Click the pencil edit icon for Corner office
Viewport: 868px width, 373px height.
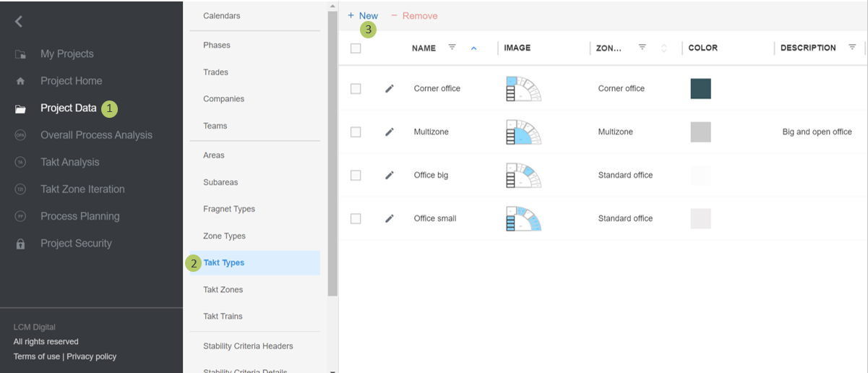point(390,88)
